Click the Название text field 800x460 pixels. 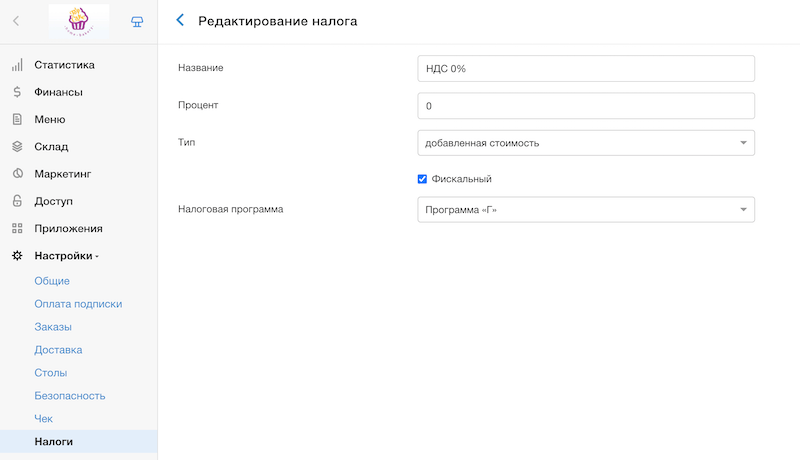pyautogui.click(x=585, y=68)
